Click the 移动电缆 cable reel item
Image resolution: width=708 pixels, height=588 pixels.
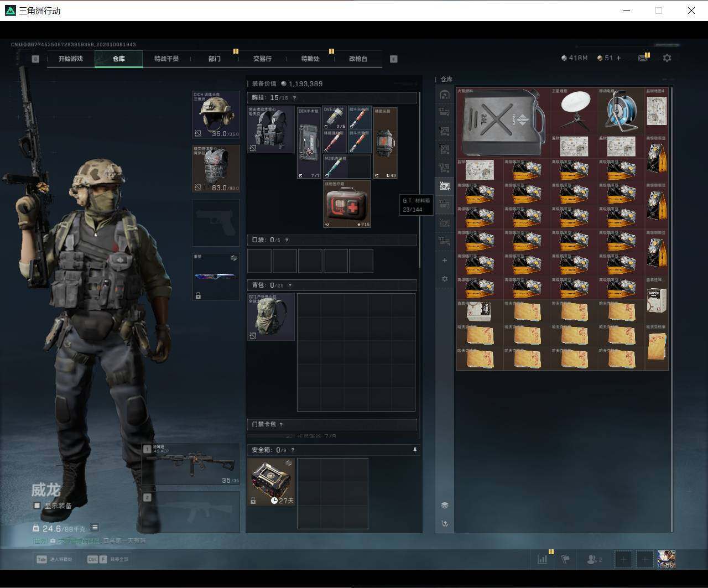pos(621,111)
